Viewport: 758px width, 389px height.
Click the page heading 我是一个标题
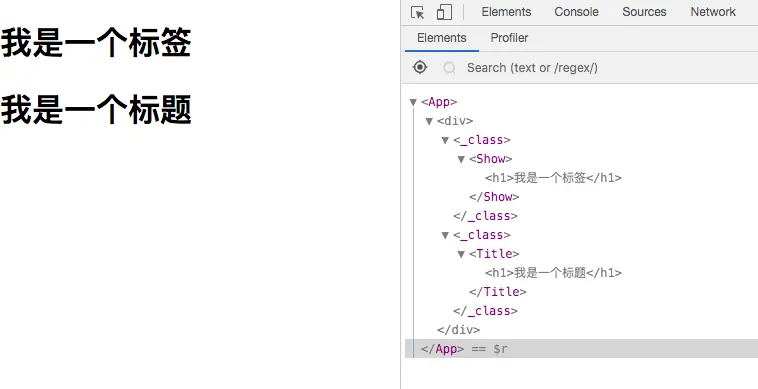[96, 109]
